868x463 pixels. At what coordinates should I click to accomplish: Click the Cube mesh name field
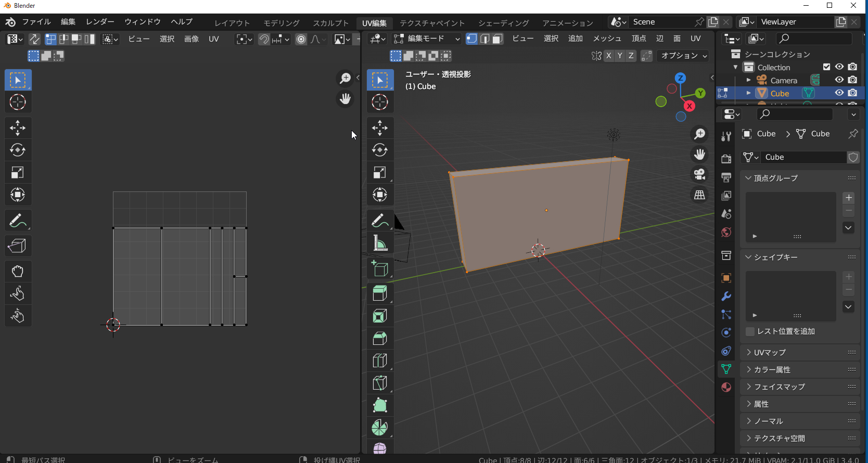click(802, 157)
